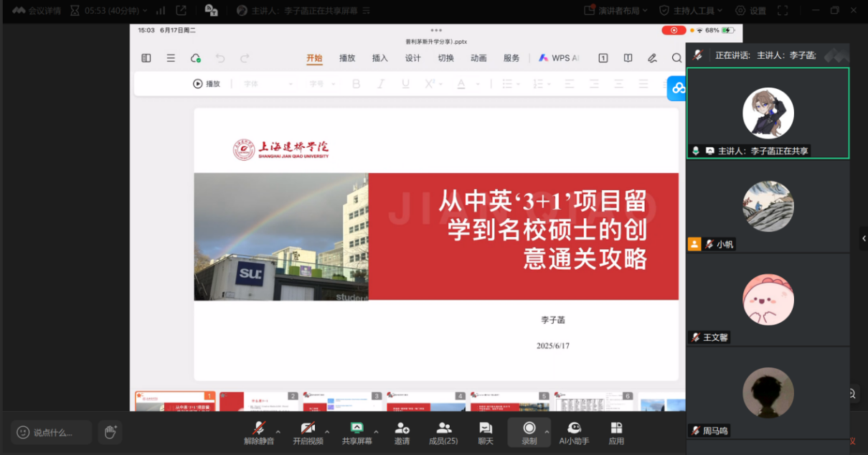The image size is (868, 455).
Task: Expand video options next to 开启视频
Action: (327, 432)
